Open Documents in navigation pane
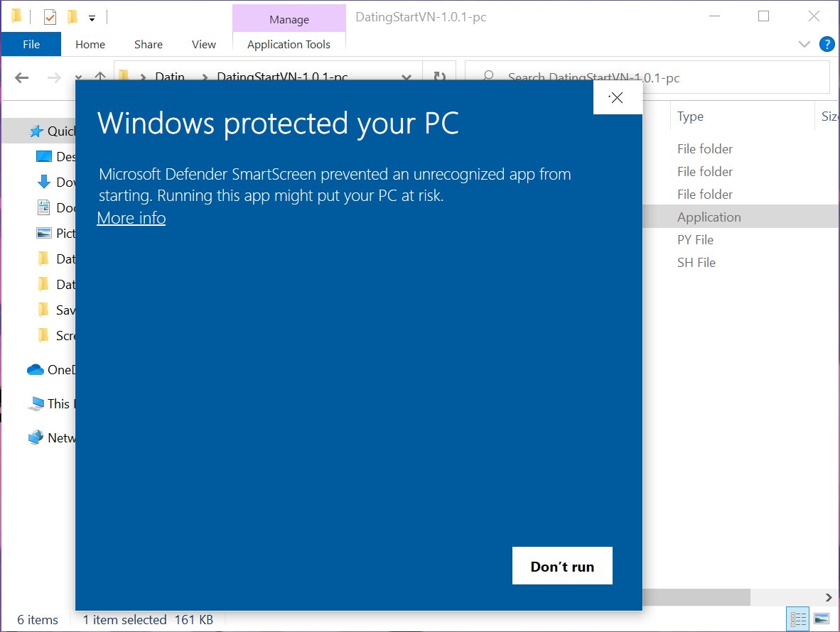 click(56, 207)
